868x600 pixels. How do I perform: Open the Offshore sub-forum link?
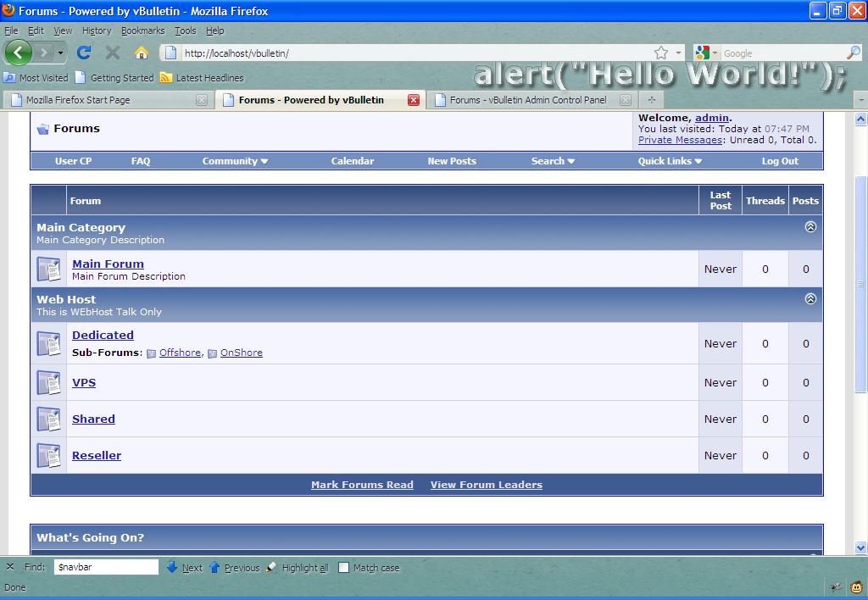tap(180, 353)
